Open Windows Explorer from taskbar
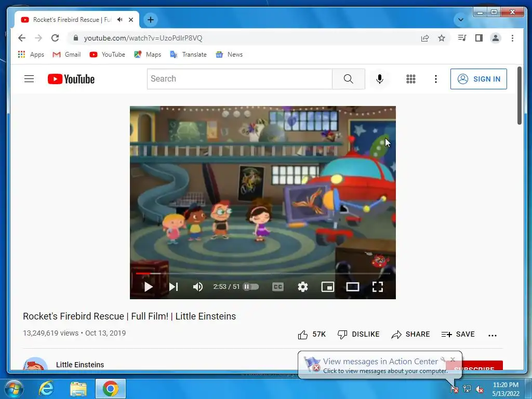Viewport: 532px width, 399px height. click(78, 389)
